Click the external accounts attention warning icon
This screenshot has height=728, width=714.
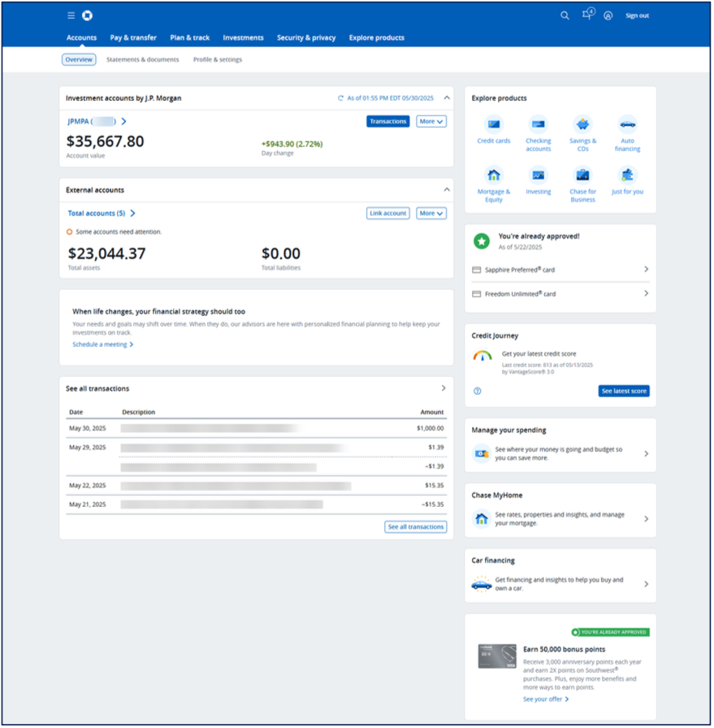pyautogui.click(x=70, y=232)
